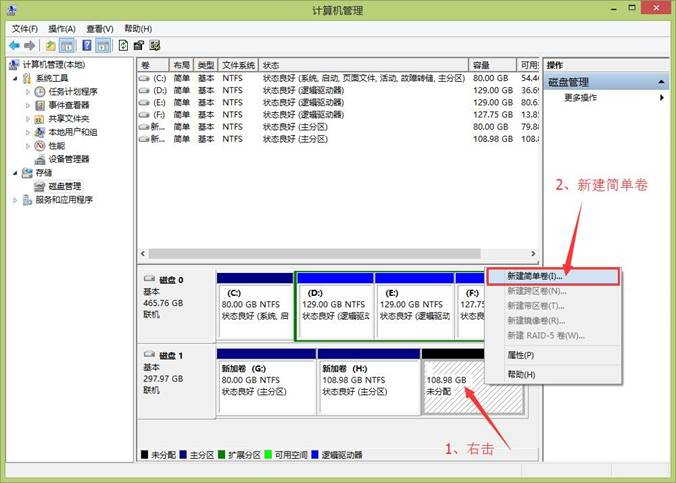Collapse the 系统工具 tree node
The image size is (676, 483).
[15, 78]
